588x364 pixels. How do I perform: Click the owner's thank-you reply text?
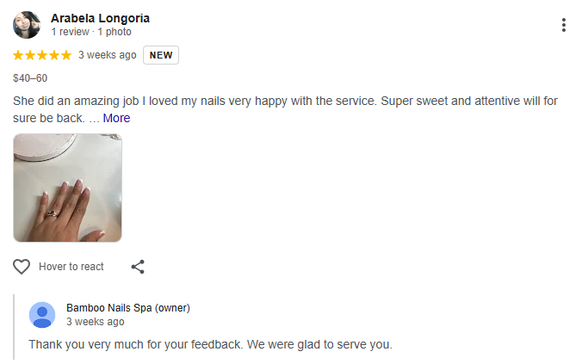click(x=210, y=345)
